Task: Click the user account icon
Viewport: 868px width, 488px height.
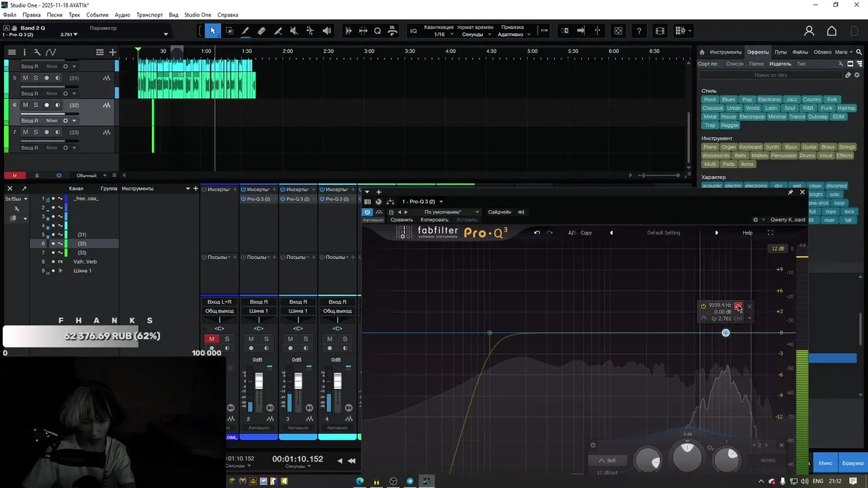Action: coord(809,31)
